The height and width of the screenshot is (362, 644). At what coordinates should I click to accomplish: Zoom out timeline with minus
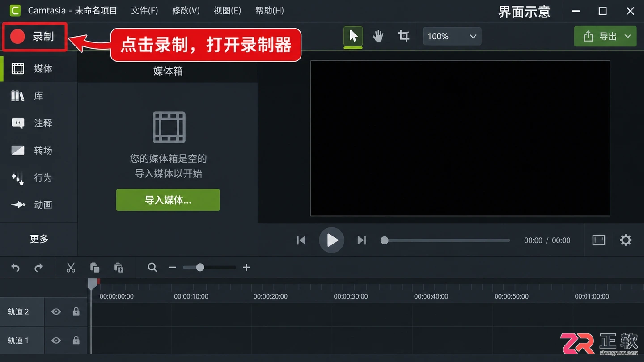[x=173, y=268]
